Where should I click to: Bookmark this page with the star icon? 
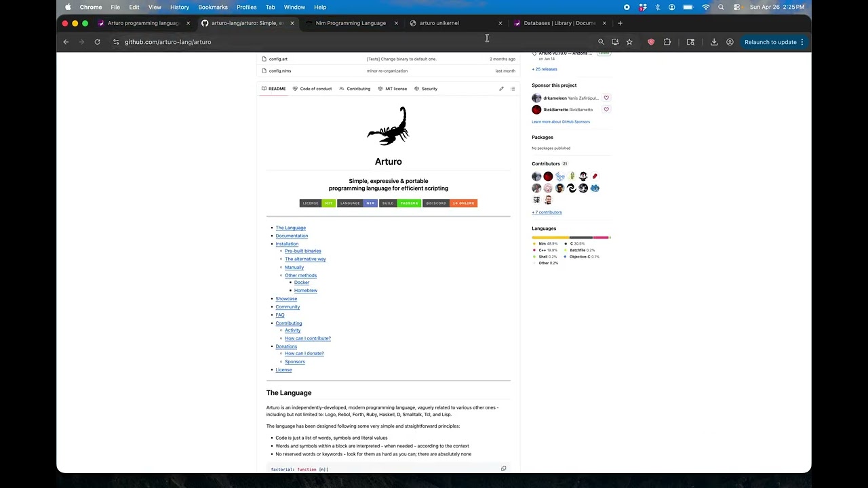(x=629, y=42)
